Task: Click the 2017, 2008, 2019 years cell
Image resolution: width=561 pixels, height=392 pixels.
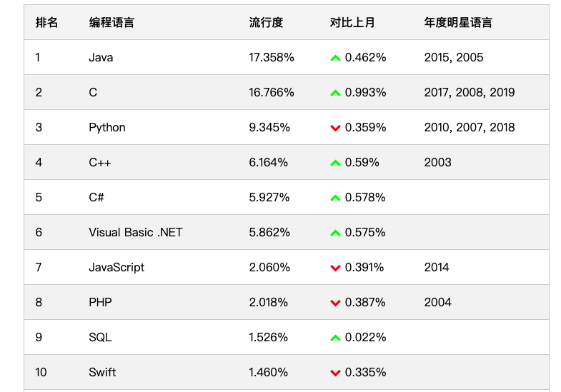Action: [x=469, y=93]
